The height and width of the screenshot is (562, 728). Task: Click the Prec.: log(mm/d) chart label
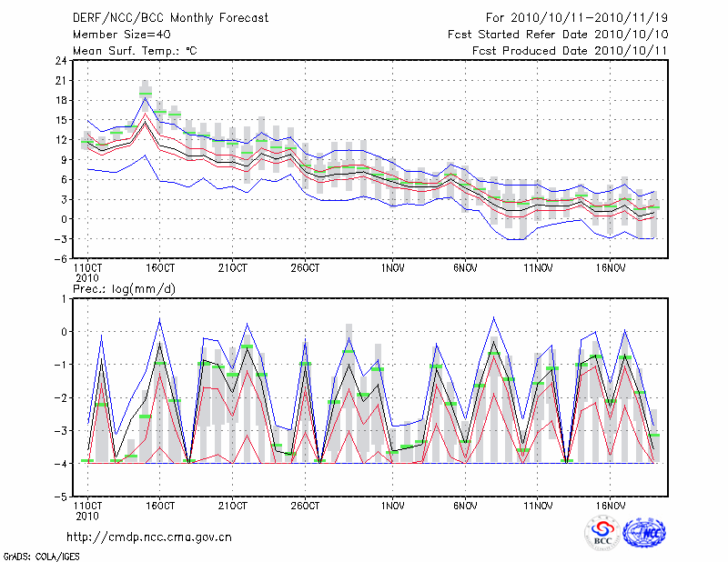coord(124,288)
